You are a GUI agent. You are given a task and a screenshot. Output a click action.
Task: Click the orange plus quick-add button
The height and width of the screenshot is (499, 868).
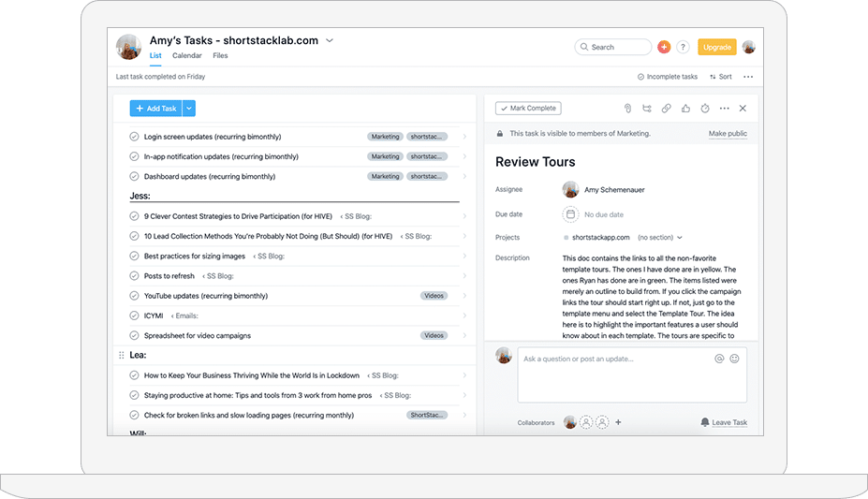664,47
